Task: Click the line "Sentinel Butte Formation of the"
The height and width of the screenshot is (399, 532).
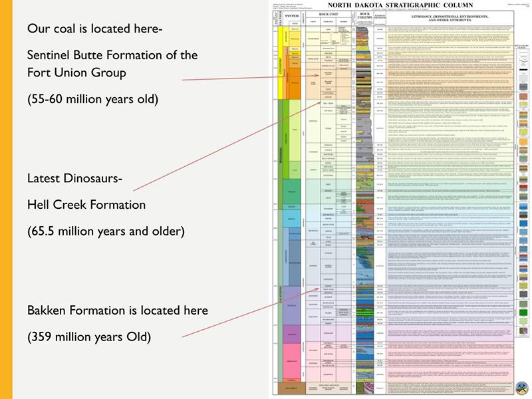Action: pyautogui.click(x=112, y=55)
